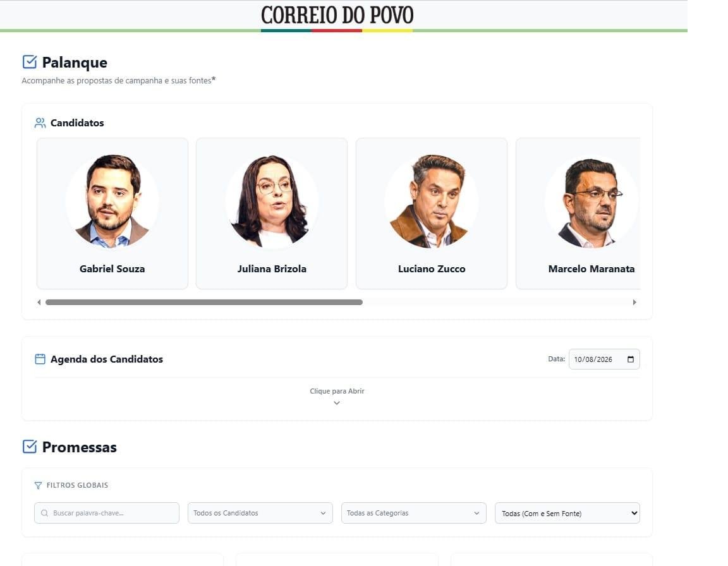The image size is (728, 566).
Task: Open Luciano Zucco's candidate card
Action: pos(432,214)
